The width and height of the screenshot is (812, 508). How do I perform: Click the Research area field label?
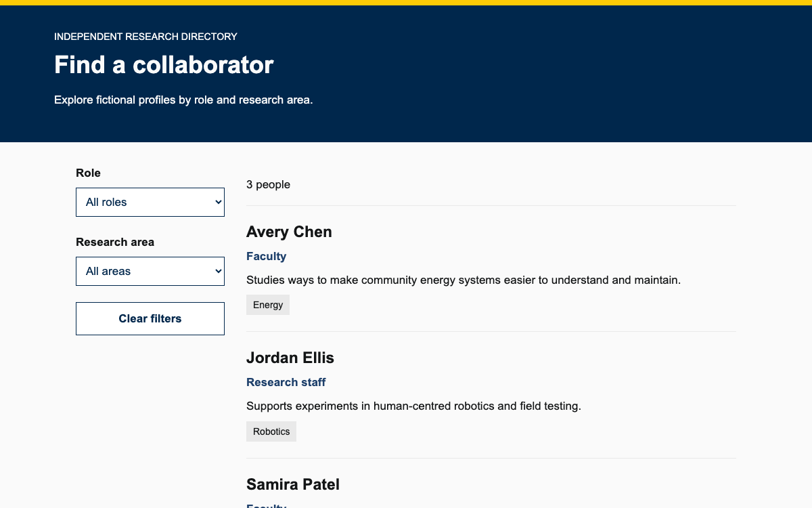pos(115,242)
